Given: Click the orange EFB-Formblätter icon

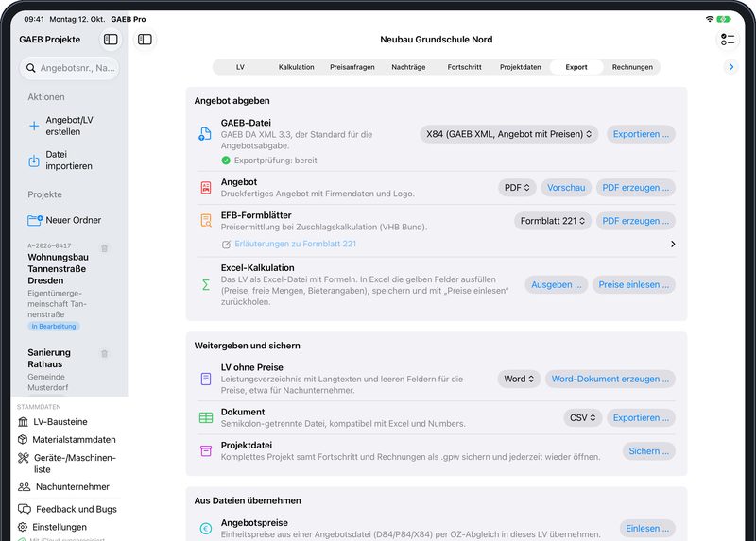Looking at the screenshot, I should coord(206,221).
